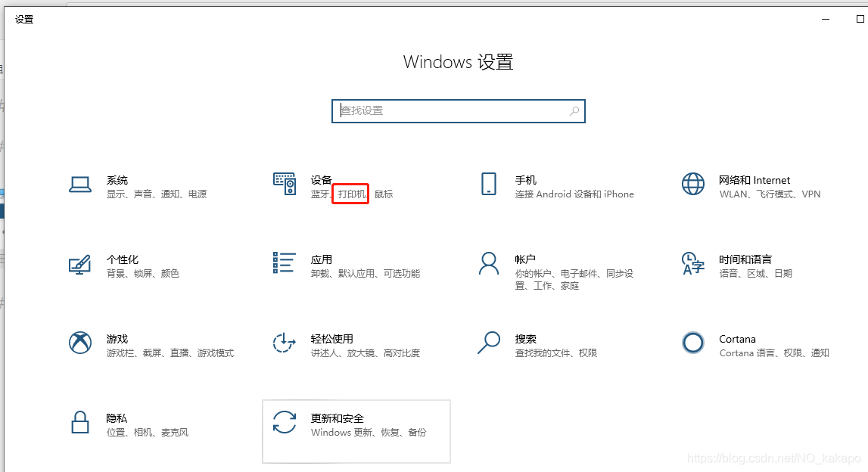Open the Personalization paintbrush icon
This screenshot has height=472, width=868.
(80, 265)
